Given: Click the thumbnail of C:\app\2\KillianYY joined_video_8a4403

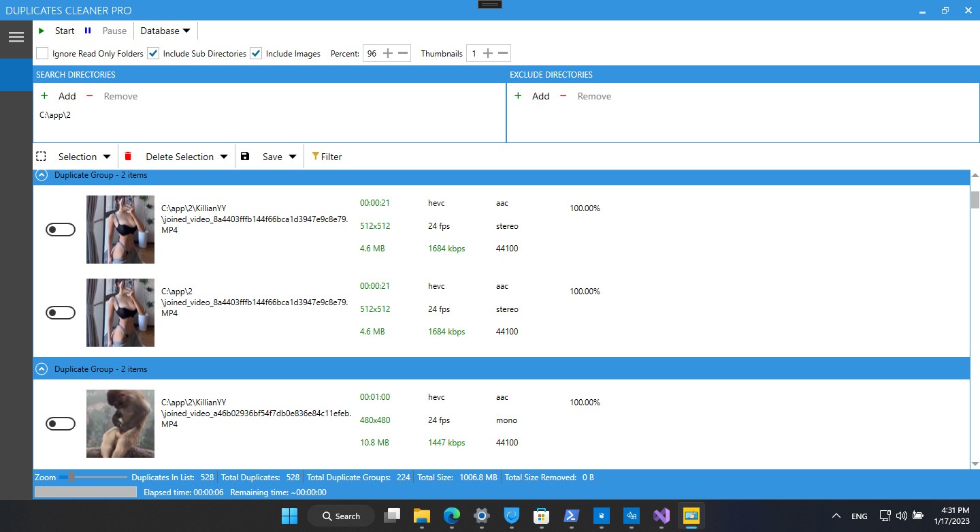Looking at the screenshot, I should click(x=120, y=230).
